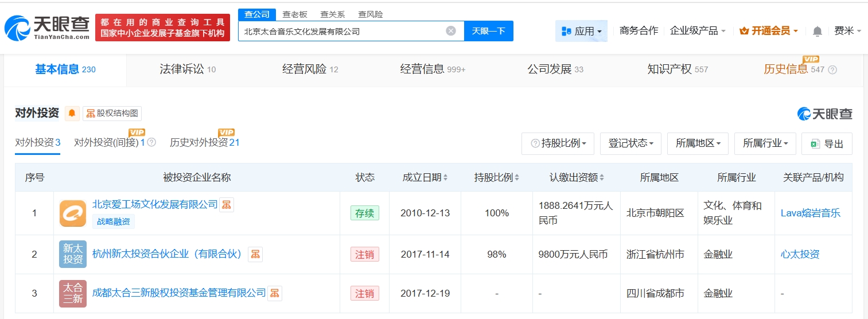This screenshot has height=319, width=868.
Task: Open the 持股比例 filter dropdown
Action: click(558, 143)
